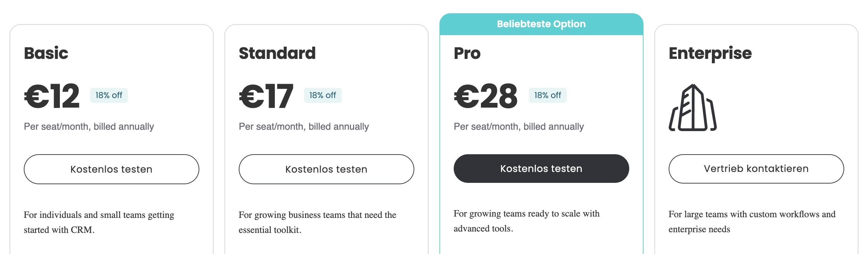
Task: Click the Basic plan description text
Action: (99, 222)
